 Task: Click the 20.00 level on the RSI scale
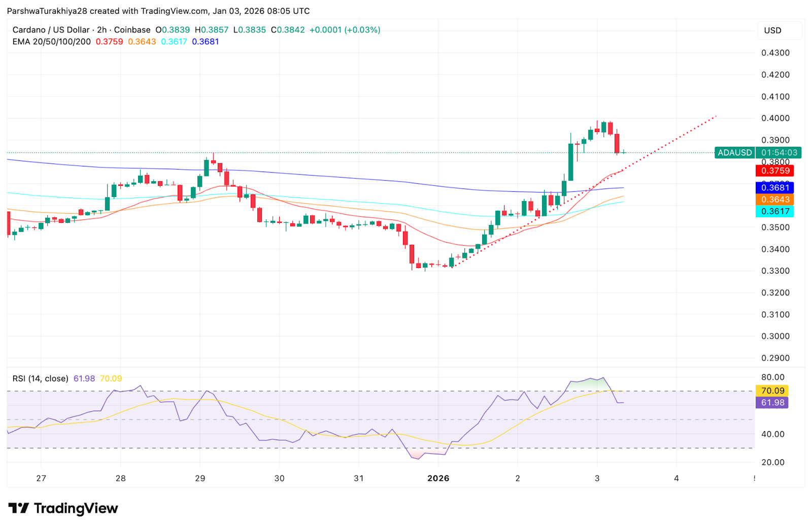pos(773,462)
